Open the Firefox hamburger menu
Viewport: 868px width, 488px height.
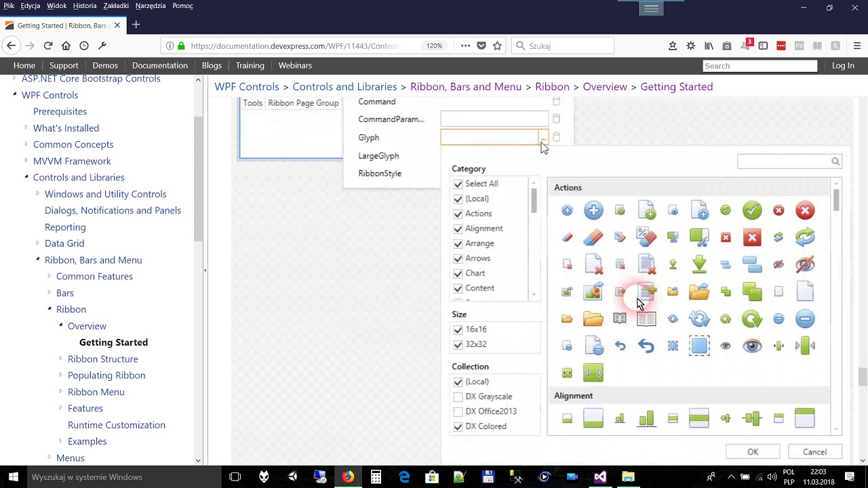[857, 45]
